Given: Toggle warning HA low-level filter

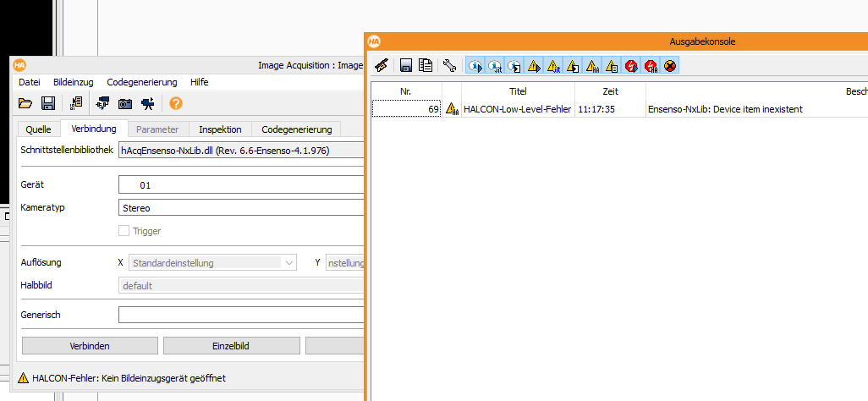Looking at the screenshot, I should 591,66.
